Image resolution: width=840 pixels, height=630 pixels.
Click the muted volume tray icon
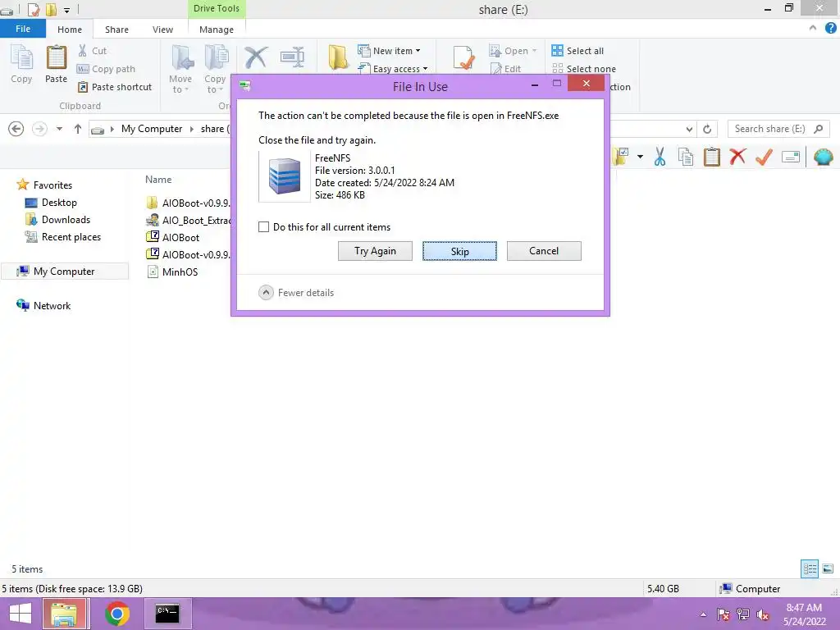(x=763, y=614)
